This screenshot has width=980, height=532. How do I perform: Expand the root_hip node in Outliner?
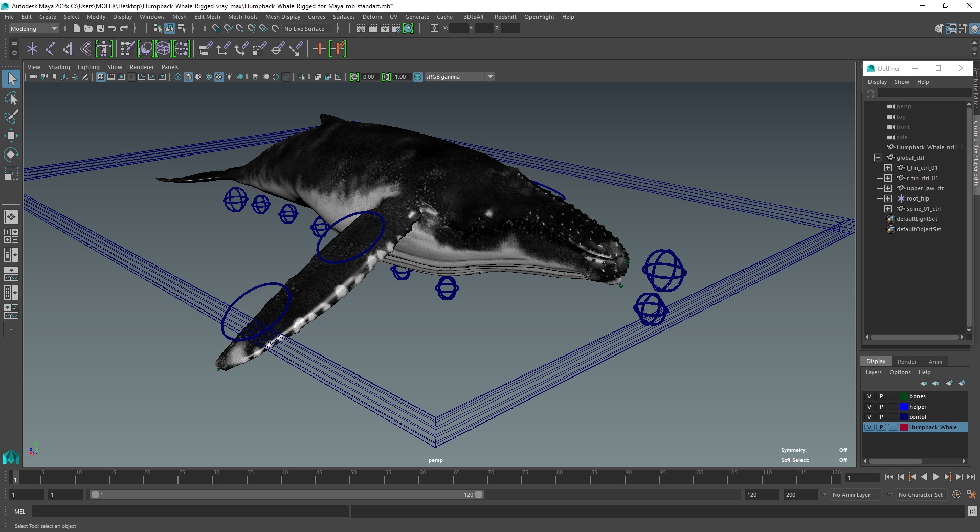point(888,198)
